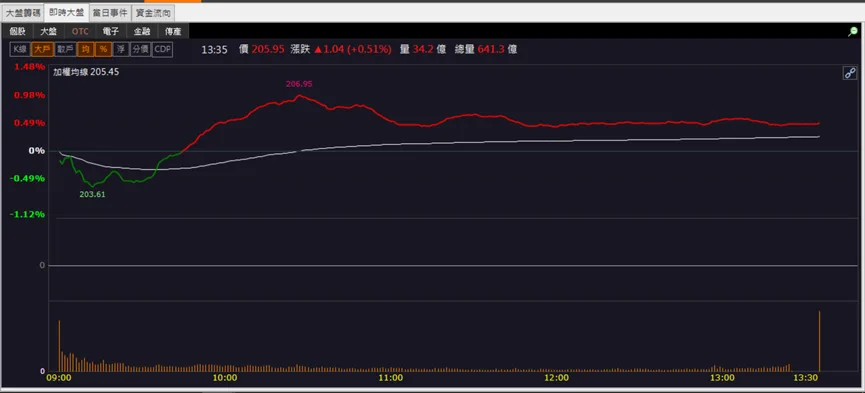Click the 09:00 time axis label
Viewport: 865px width, 393px height.
click(58, 378)
